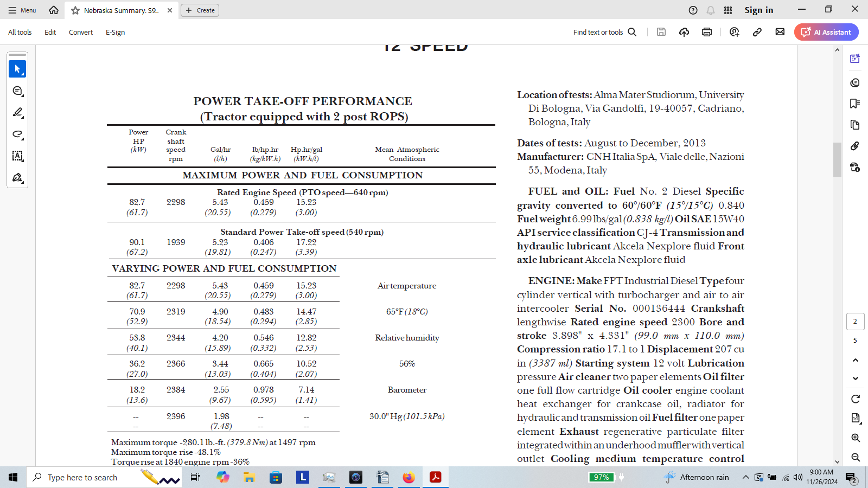This screenshot has height=488, width=868.
Task: Click the 97% battery indicator
Action: click(601, 477)
